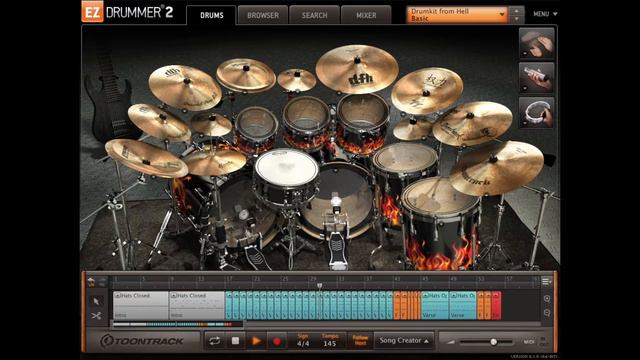The height and width of the screenshot is (360, 640).
Task: Click the Toontrack logo
Action: click(x=142, y=341)
